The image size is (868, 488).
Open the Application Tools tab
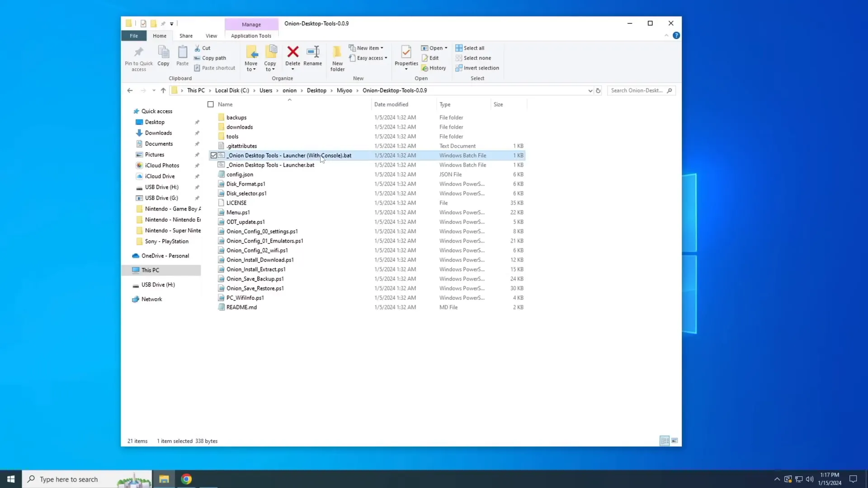pos(251,36)
